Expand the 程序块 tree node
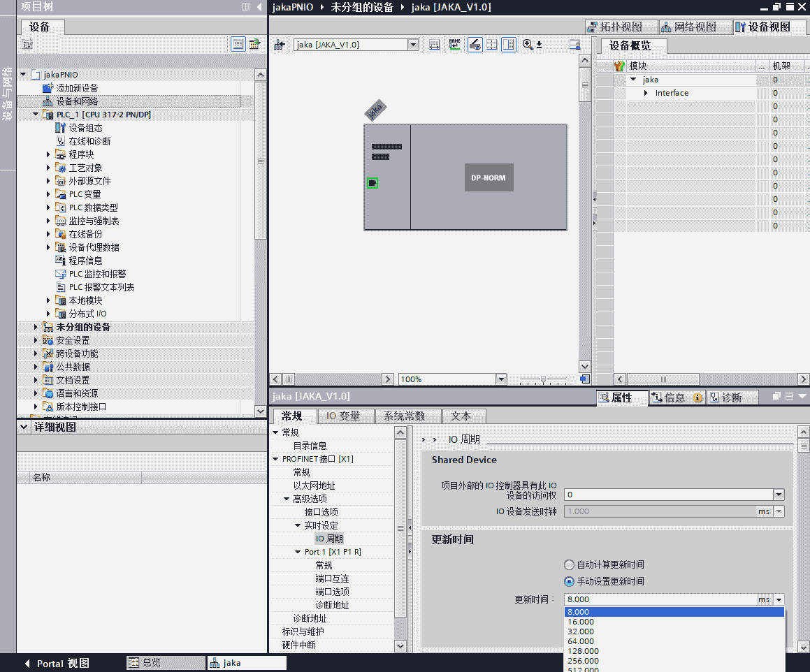Screen dimensions: 810x672 (x=48, y=154)
